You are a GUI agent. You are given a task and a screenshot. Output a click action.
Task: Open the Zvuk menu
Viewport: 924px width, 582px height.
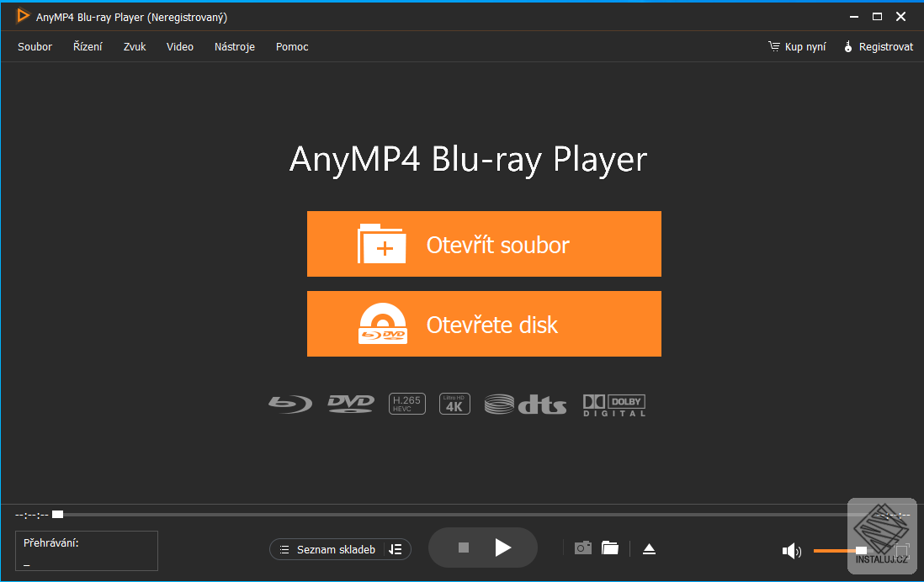tap(134, 46)
